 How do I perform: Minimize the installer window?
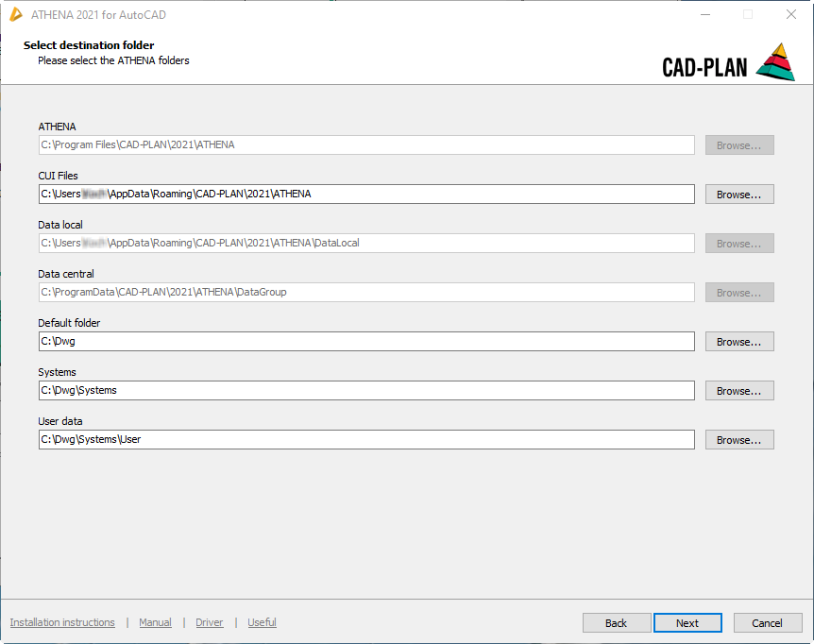coord(704,14)
